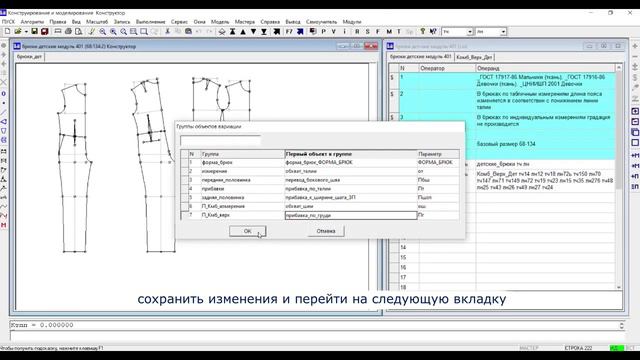Image resolution: width=640 pixels, height=360 pixels.
Task: Click the СТРОКА 222 status bar entry
Action: point(578,348)
